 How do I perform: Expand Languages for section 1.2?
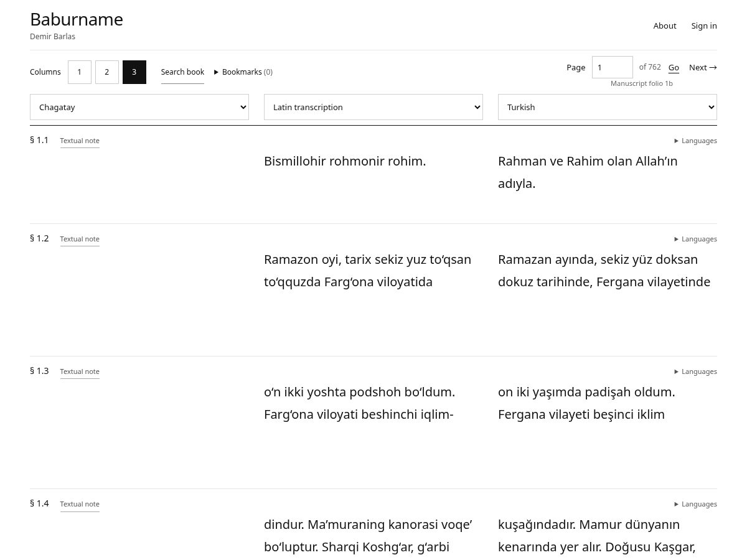tap(695, 239)
